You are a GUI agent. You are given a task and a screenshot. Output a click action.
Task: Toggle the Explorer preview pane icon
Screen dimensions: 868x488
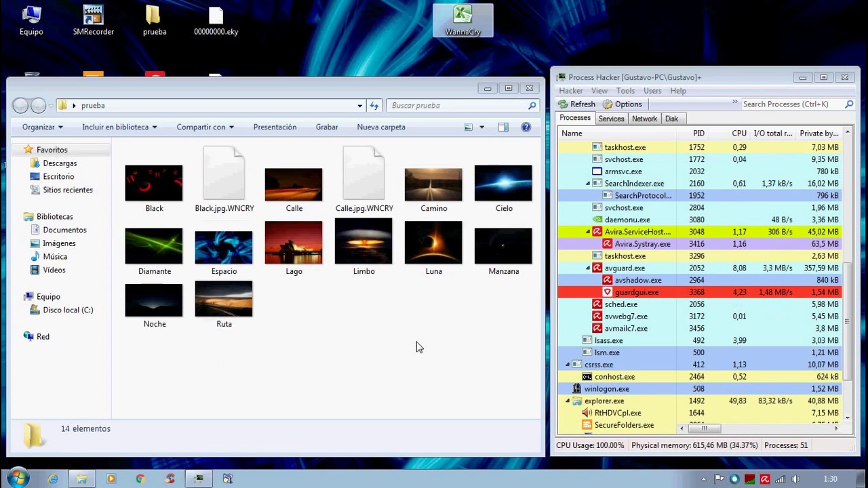pyautogui.click(x=503, y=127)
